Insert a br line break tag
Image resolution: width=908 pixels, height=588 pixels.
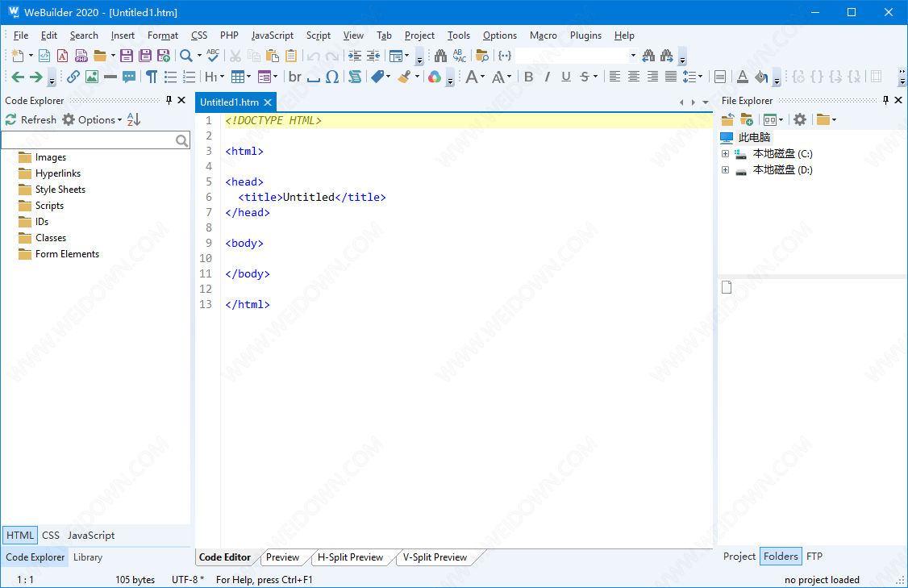[295, 77]
